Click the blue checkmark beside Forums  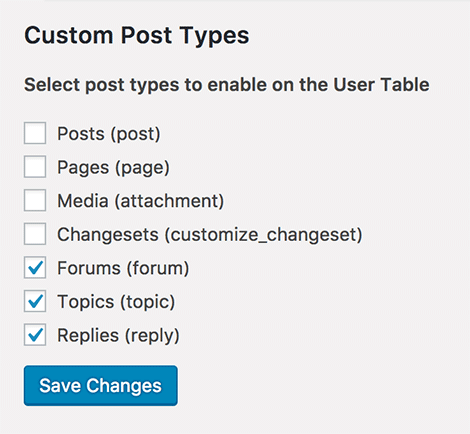point(35,268)
